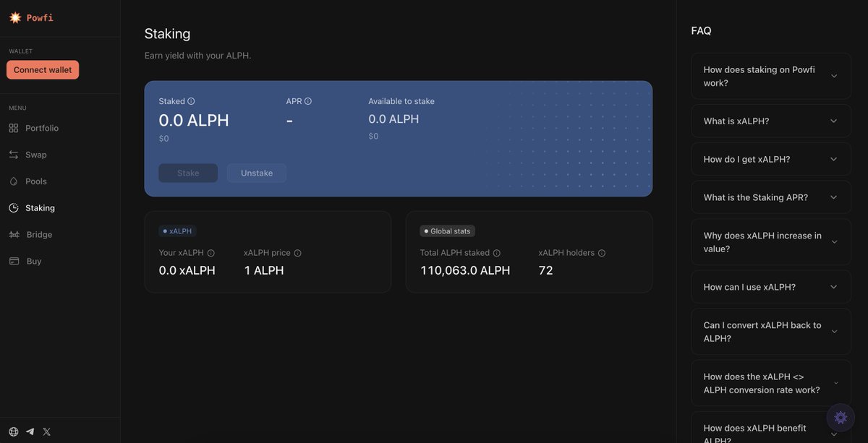
Task: Click the Stake button
Action: [x=188, y=173]
